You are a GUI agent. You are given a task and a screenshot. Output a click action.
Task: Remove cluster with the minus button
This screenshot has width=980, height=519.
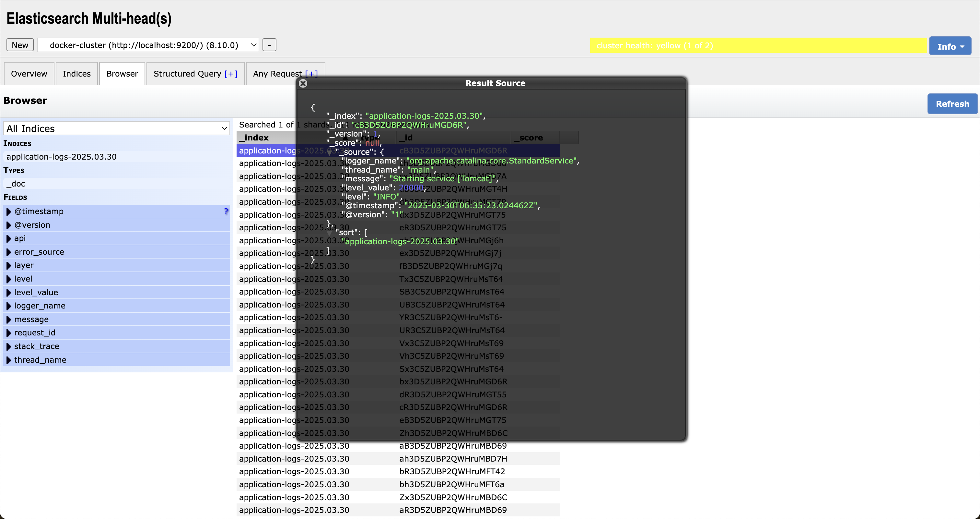[x=269, y=45]
